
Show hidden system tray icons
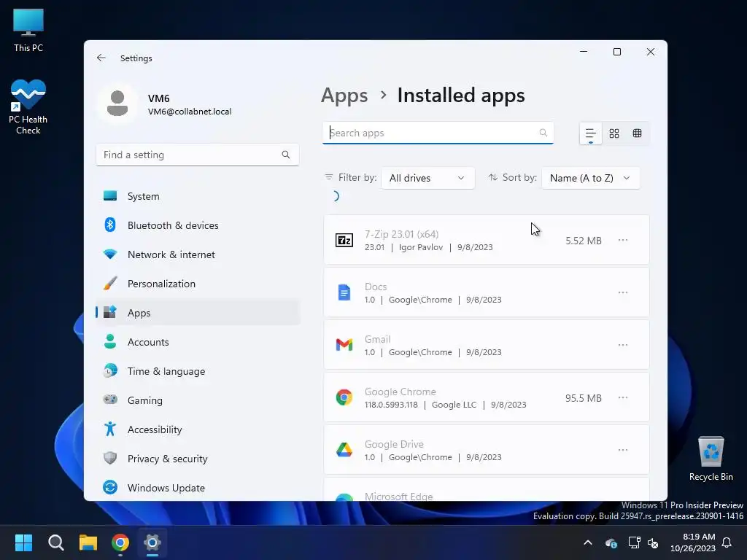[588, 542]
